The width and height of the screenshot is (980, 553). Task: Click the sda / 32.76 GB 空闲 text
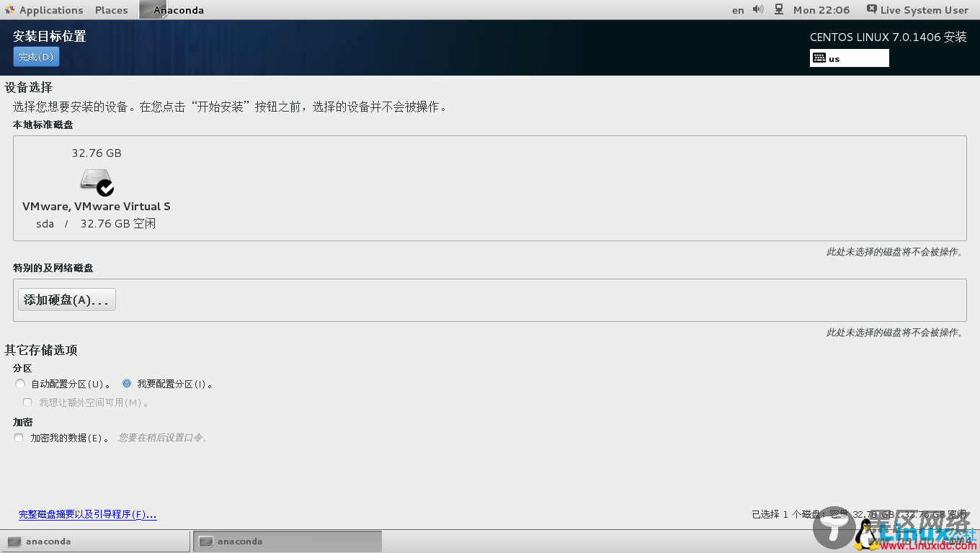tap(96, 224)
